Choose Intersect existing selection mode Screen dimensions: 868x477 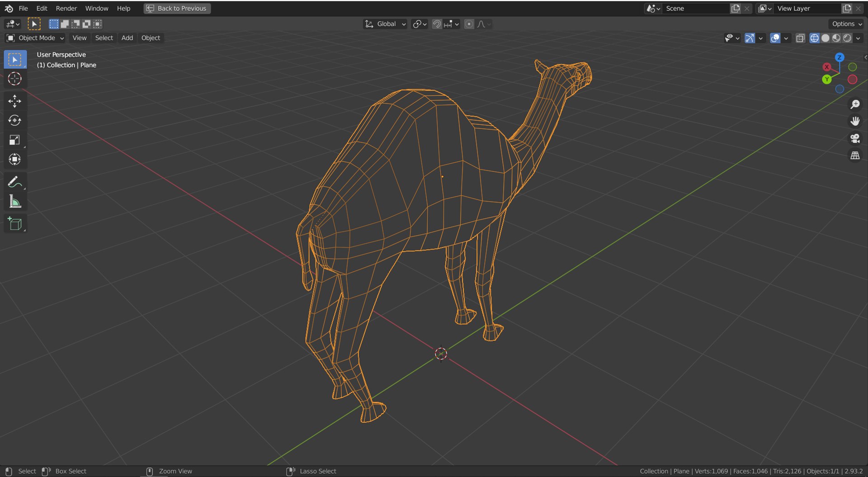[x=97, y=24]
